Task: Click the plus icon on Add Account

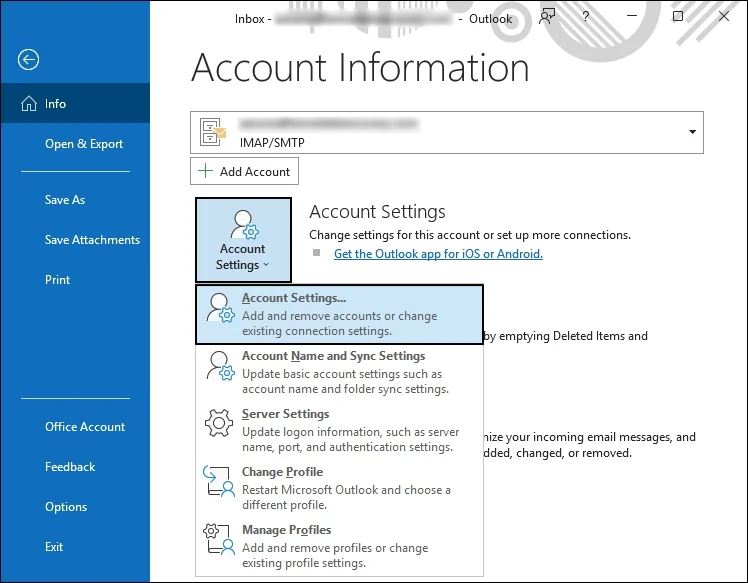Action: pos(205,171)
